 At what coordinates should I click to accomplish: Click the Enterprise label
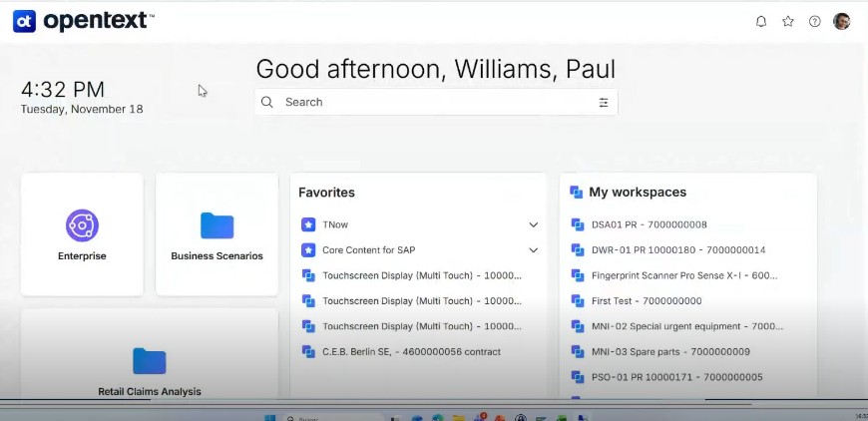coord(82,256)
